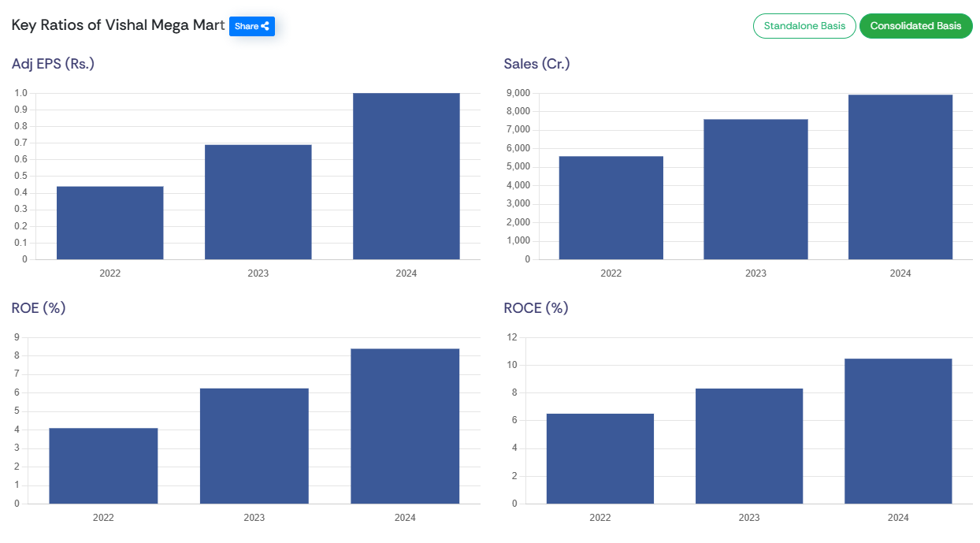Switch to Standalone Basis view

(804, 26)
